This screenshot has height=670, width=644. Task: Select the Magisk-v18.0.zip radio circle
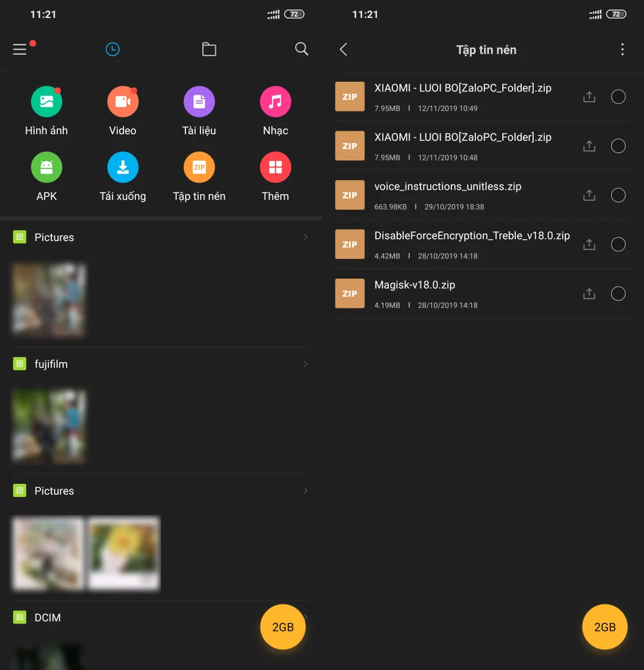click(x=618, y=294)
